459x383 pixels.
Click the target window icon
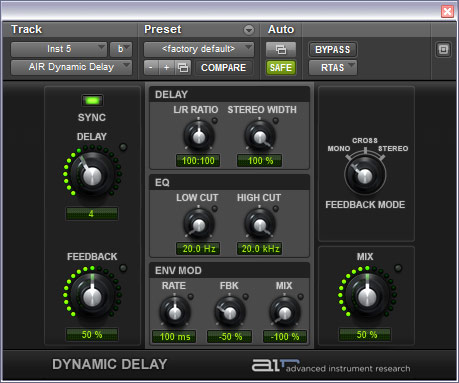443,50
